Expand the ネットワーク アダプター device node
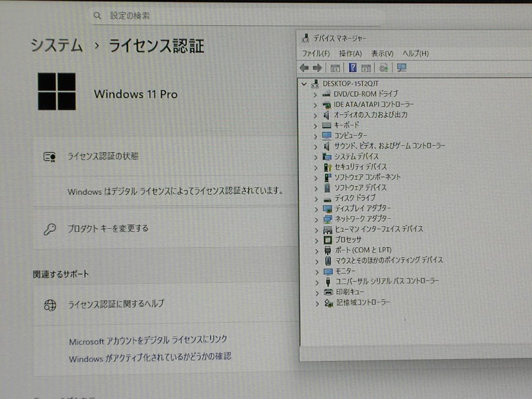 (316, 219)
